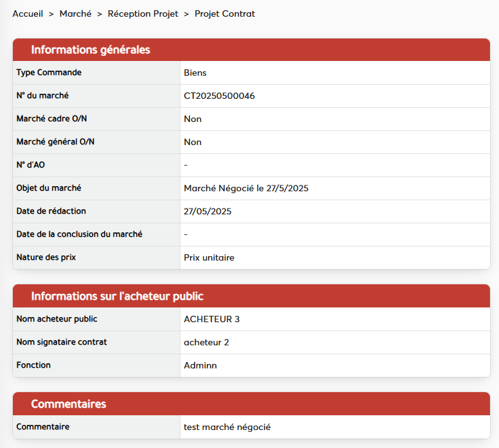499x448 pixels.
Task: Click the Projet Contrat breadcrumb item
Action: tap(224, 13)
